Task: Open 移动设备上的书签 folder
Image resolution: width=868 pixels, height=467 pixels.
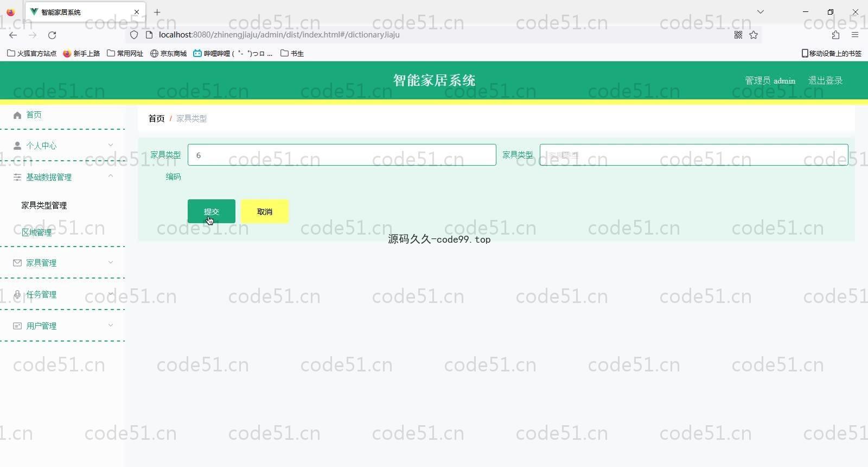Action: click(x=832, y=53)
